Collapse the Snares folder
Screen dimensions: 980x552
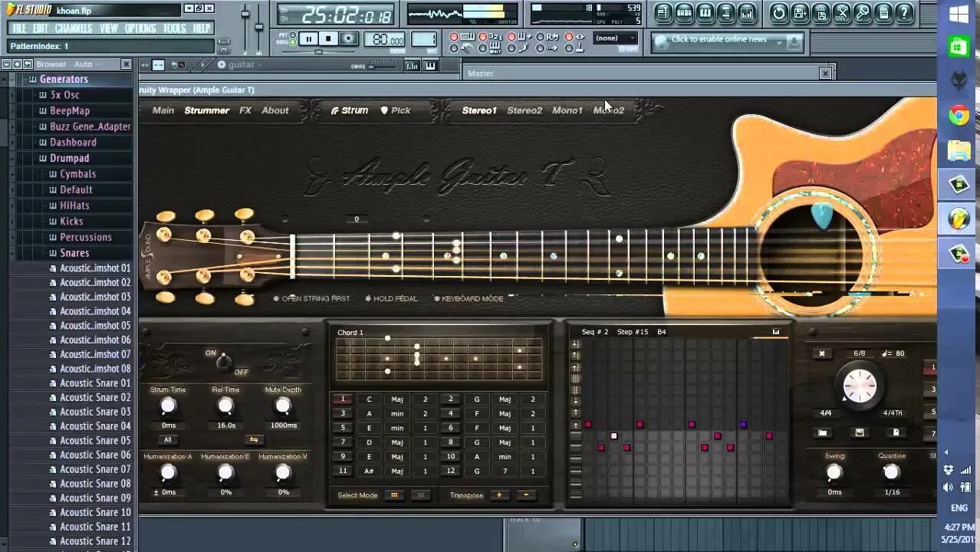point(74,253)
